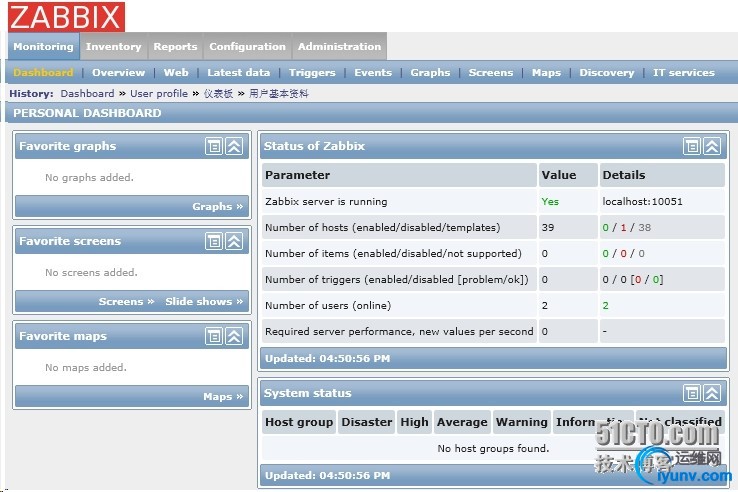Open Favorite graphs widget menu icon

pos(214,146)
